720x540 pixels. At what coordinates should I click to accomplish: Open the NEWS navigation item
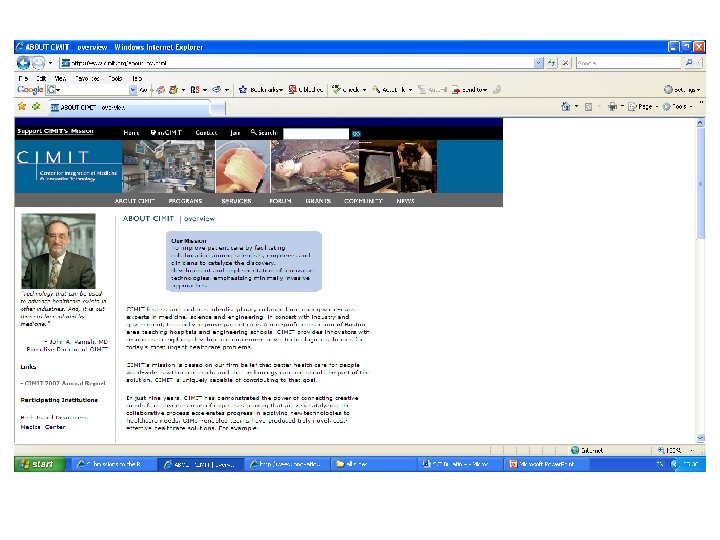point(405,201)
